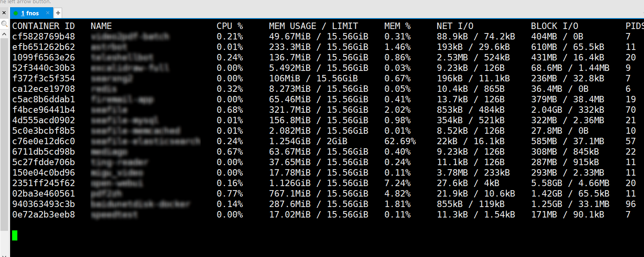This screenshot has width=644, height=257.
Task: Click net I/O value 2.53MB / 524kB
Action: (473, 58)
